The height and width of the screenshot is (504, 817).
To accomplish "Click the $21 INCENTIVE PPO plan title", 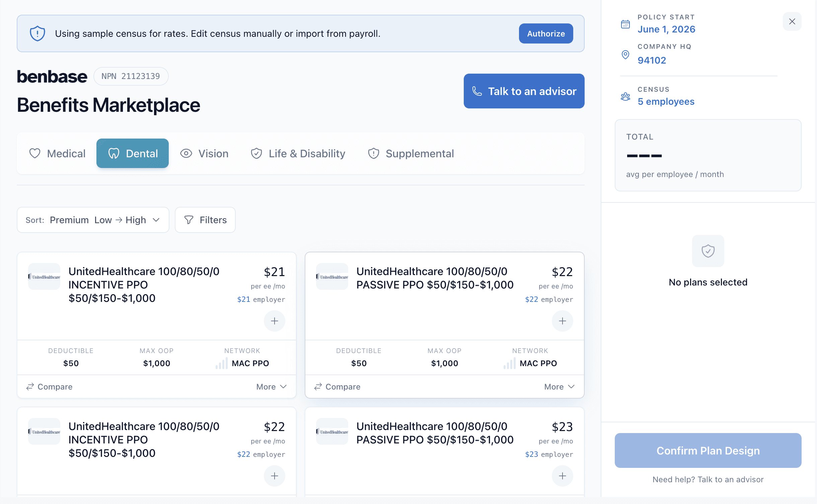I will coord(144,284).
